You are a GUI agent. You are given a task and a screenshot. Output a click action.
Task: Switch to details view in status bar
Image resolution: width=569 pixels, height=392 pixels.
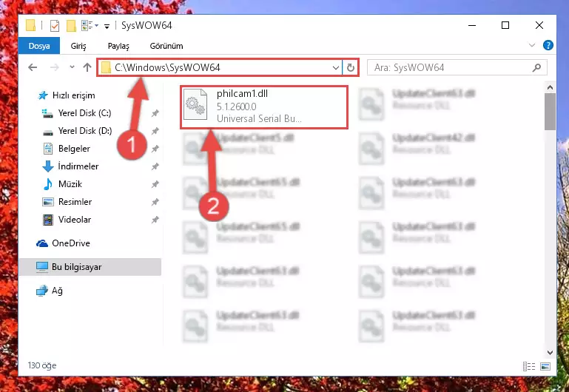[529, 366]
